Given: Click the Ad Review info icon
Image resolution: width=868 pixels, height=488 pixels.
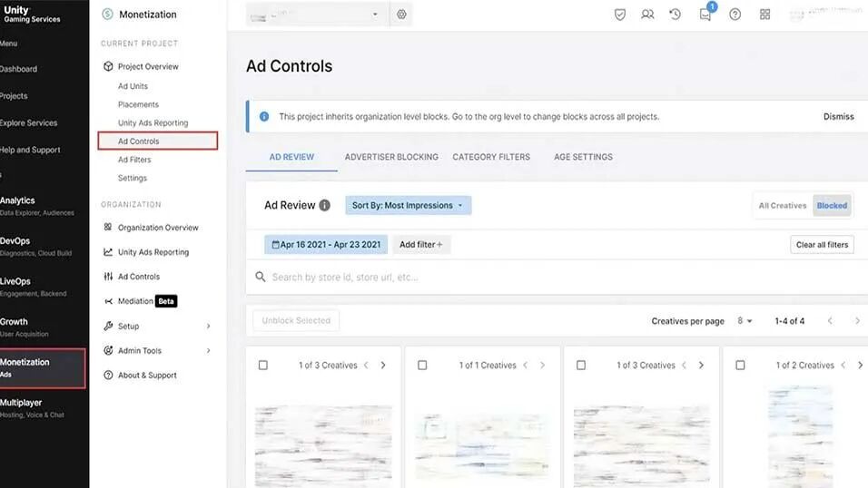Looking at the screenshot, I should [324, 205].
